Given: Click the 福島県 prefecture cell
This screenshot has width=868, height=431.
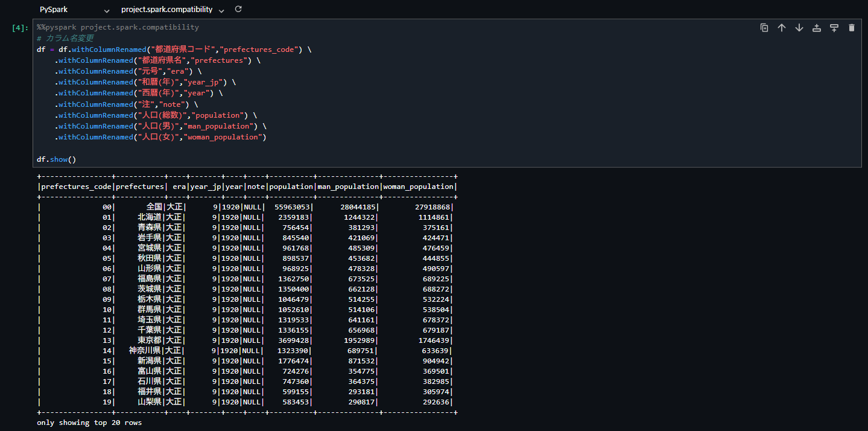Looking at the screenshot, I should (150, 279).
